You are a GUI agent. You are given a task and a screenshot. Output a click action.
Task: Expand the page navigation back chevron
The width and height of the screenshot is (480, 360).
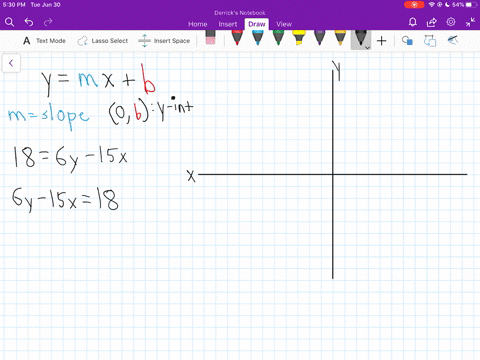(11, 63)
